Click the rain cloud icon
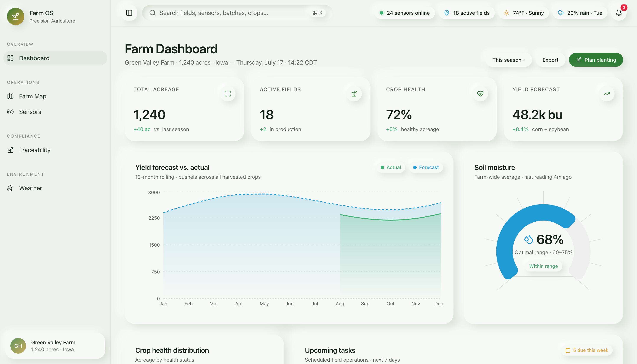Viewport: 637px width, 364px height. tap(561, 13)
